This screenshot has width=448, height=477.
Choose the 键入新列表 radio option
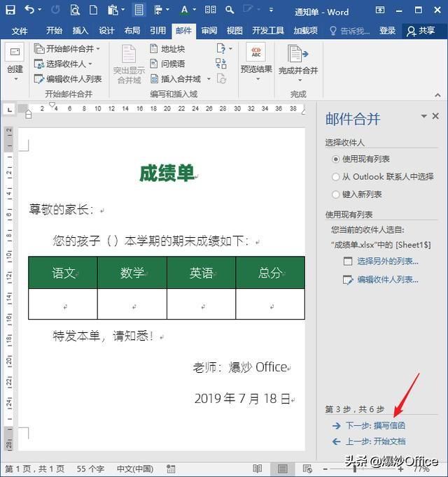pos(335,194)
